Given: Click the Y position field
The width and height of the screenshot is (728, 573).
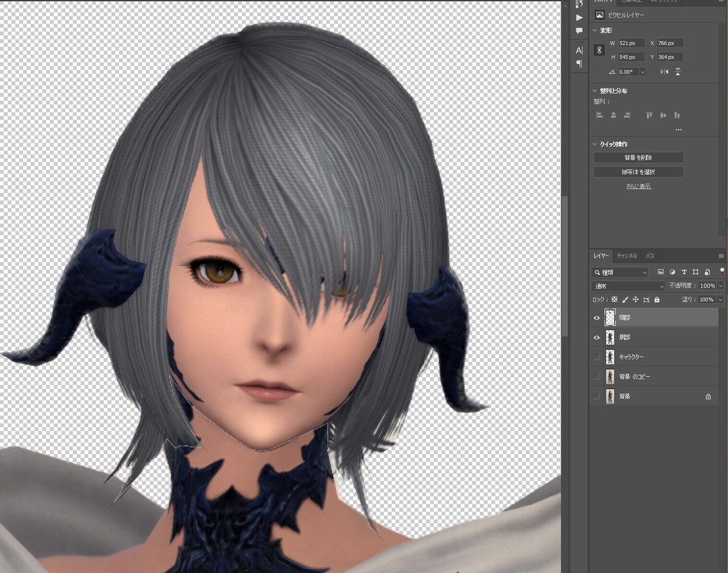Looking at the screenshot, I should (x=670, y=57).
